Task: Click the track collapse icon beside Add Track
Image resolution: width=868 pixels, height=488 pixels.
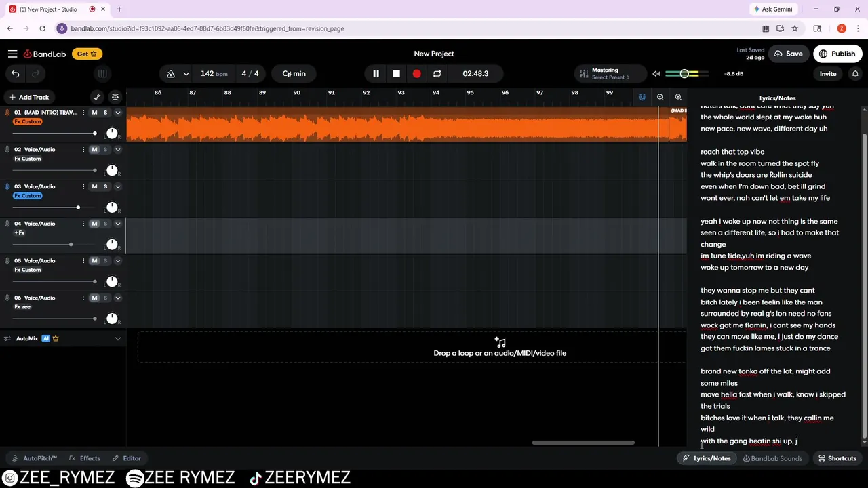Action: tap(115, 97)
